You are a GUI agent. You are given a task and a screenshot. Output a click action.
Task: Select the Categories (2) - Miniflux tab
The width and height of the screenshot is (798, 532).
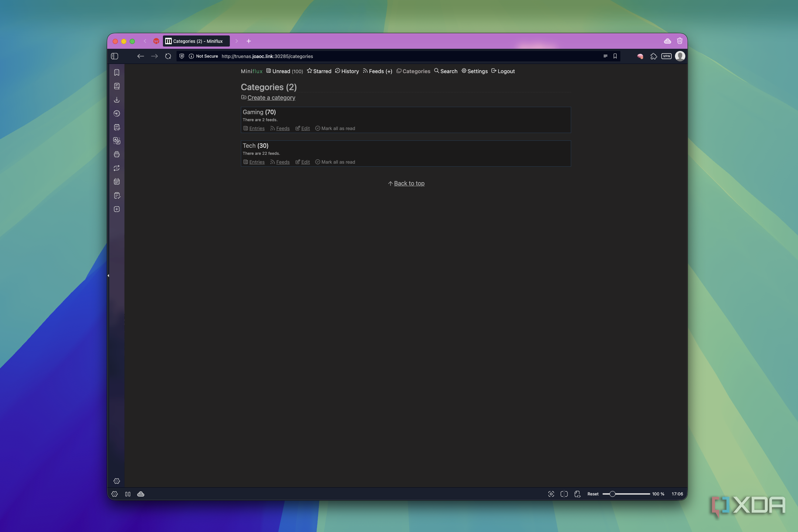(196, 41)
